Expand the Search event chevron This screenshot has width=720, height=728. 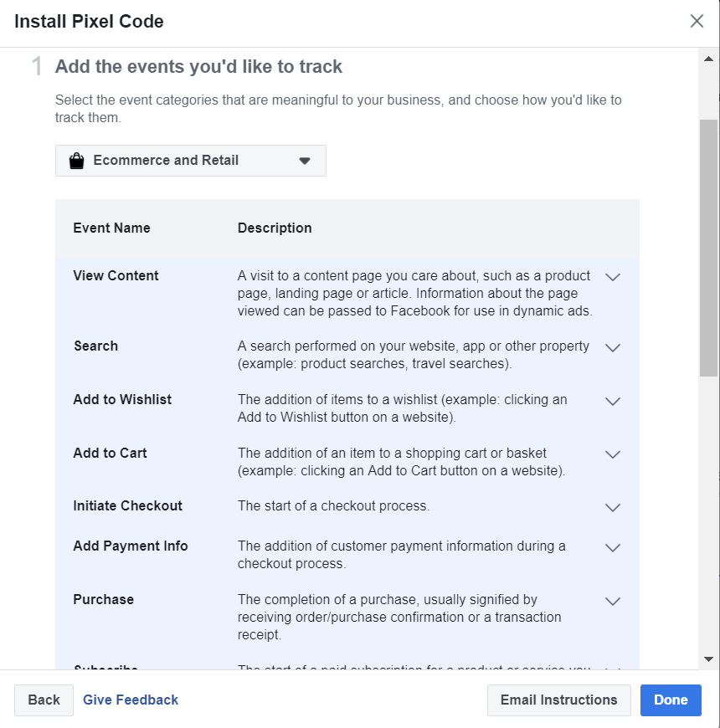[613, 348]
